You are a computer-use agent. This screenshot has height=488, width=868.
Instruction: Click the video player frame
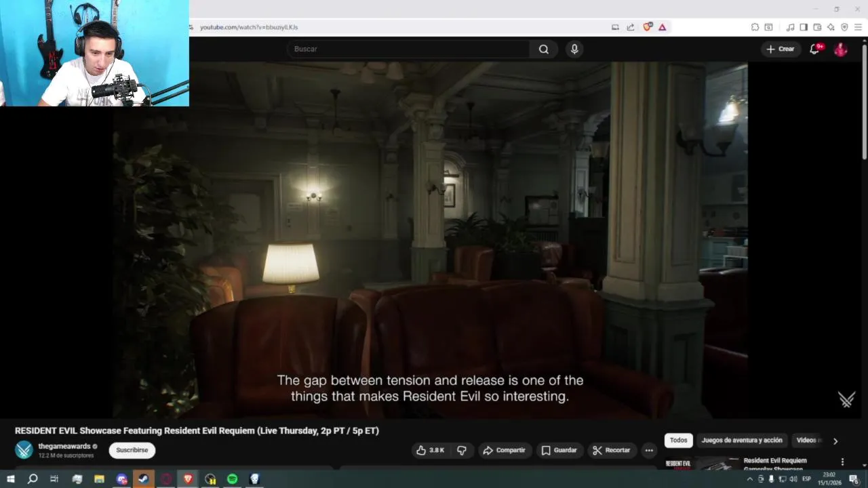coord(430,240)
